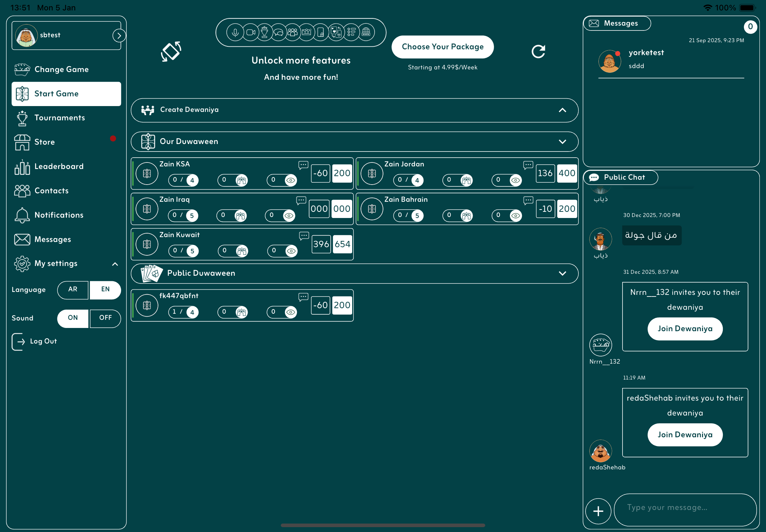
Task: Open Tournaments from the sidebar
Action: (59, 118)
